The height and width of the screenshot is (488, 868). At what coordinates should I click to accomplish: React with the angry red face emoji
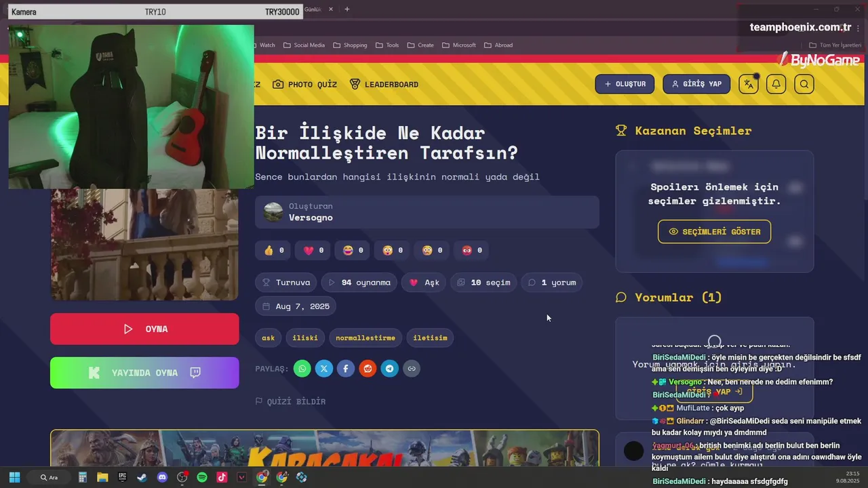click(472, 250)
